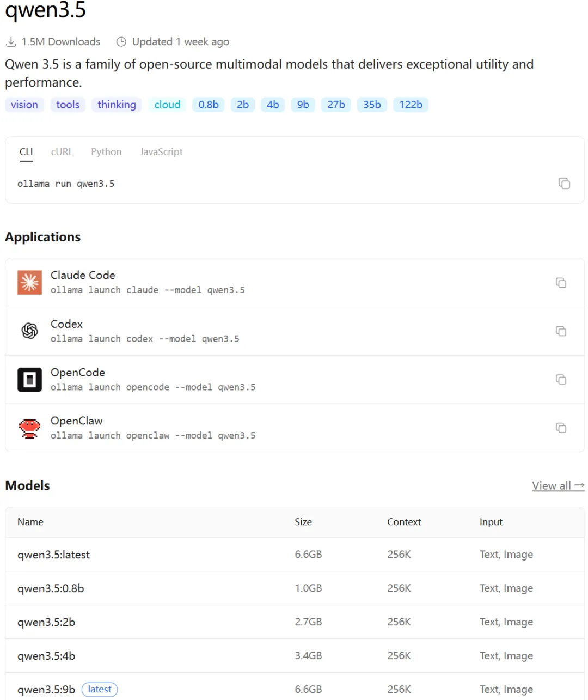This screenshot has width=588, height=700.
Task: Select the cloud tag
Action: pos(167,105)
